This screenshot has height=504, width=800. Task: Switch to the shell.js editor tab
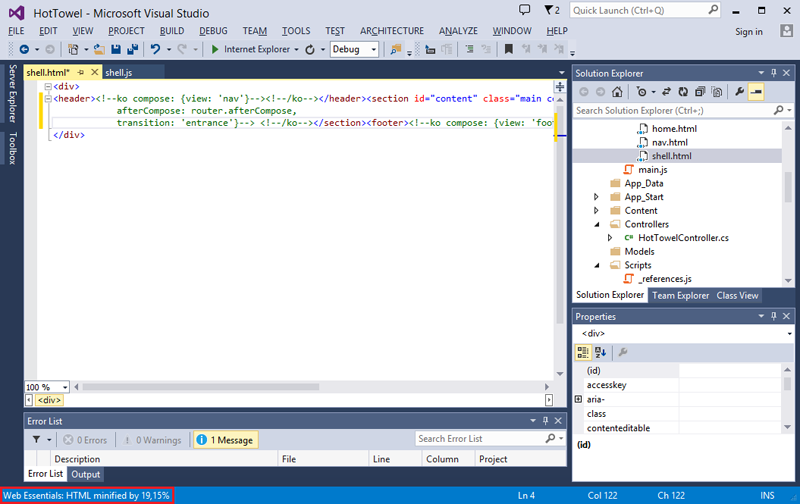(x=119, y=73)
